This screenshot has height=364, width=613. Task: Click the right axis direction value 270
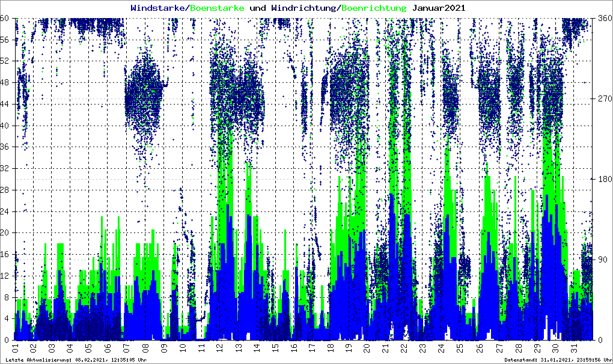click(x=605, y=99)
